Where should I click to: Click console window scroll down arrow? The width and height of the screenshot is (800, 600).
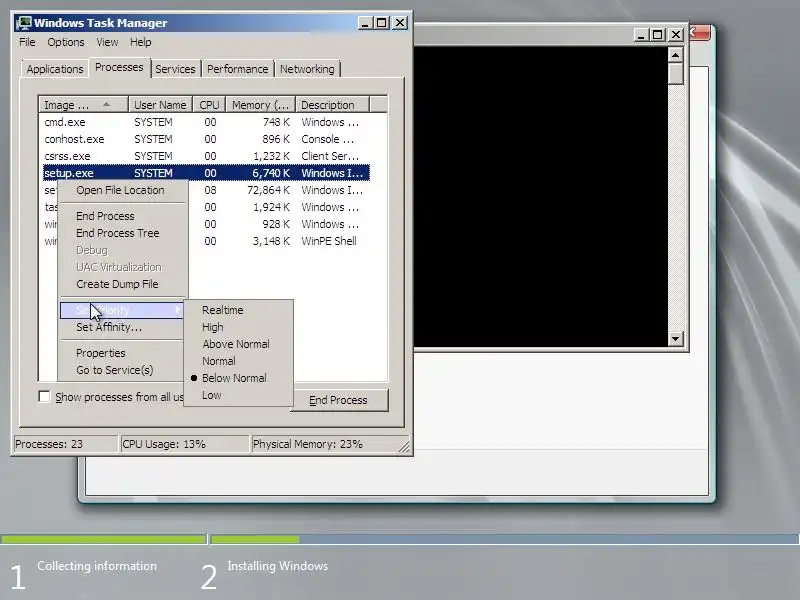[x=676, y=339]
